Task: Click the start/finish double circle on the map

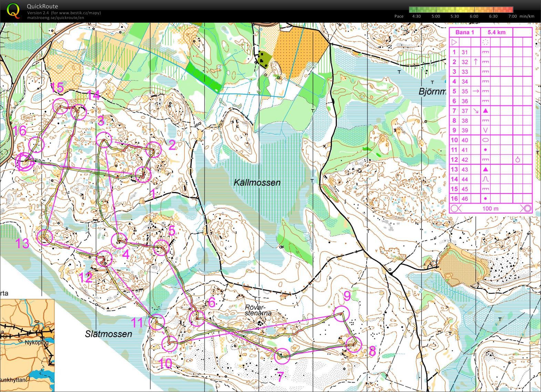Action: pyautogui.click(x=25, y=162)
